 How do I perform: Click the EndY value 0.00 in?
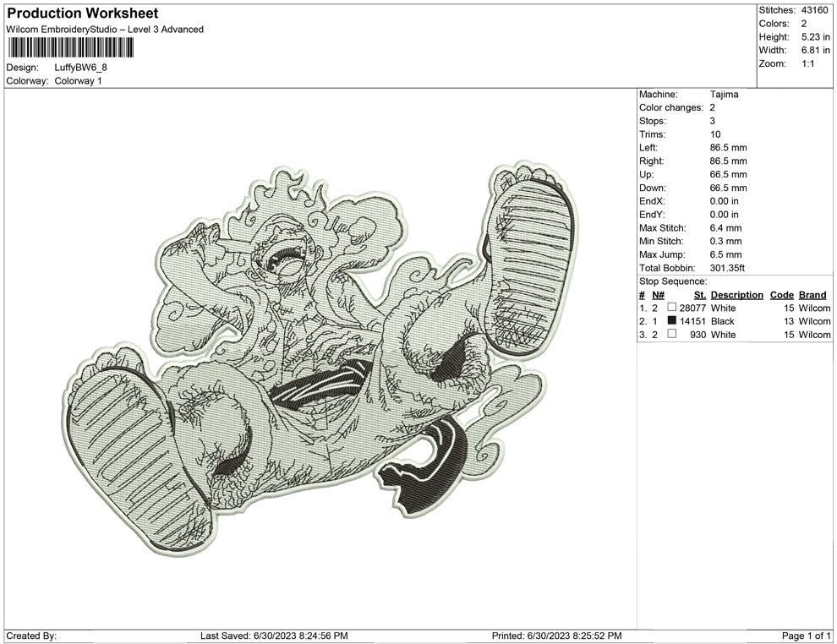coord(724,215)
